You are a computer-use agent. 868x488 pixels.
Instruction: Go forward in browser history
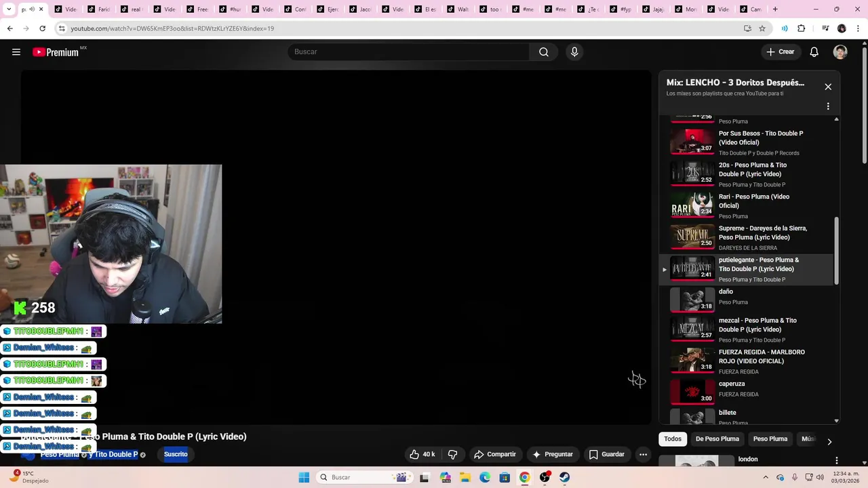(26, 28)
